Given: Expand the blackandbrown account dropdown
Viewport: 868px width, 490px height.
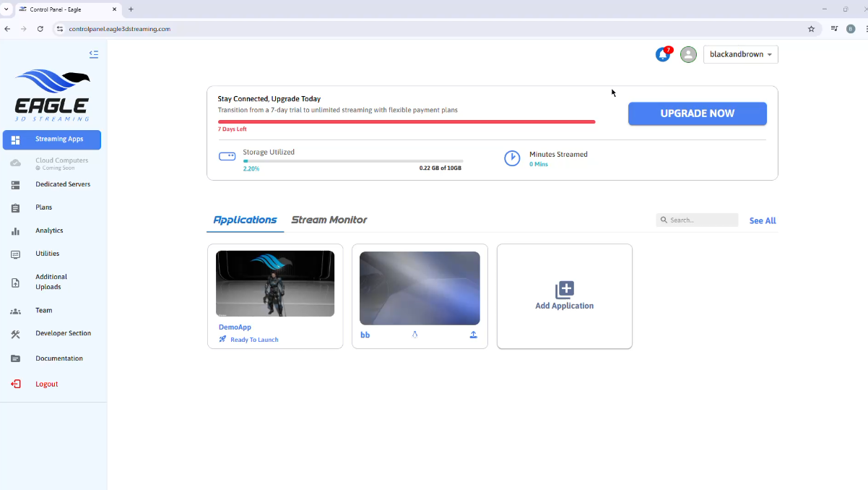Looking at the screenshot, I should pyautogui.click(x=740, y=55).
